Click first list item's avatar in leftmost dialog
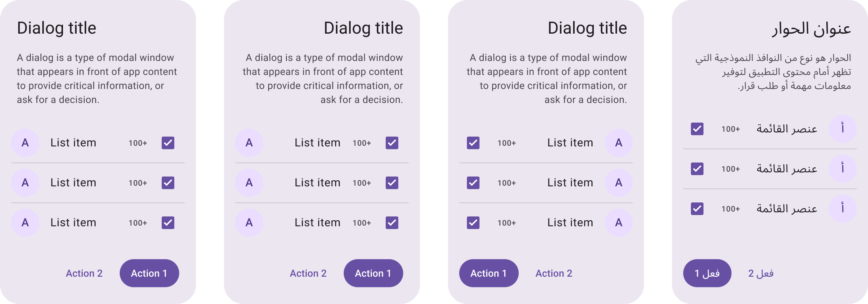The image size is (868, 304). pyautogui.click(x=25, y=143)
